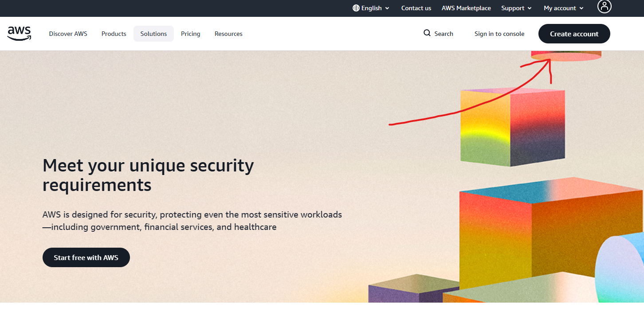The image size is (644, 319).
Task: Click the Create account button
Action: 574,34
